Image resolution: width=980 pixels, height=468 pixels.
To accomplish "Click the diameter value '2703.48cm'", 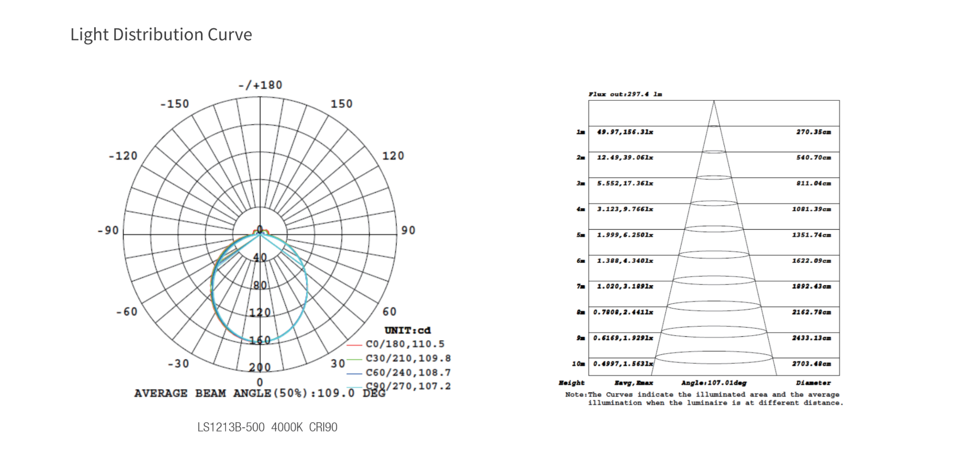I will tap(811, 364).
